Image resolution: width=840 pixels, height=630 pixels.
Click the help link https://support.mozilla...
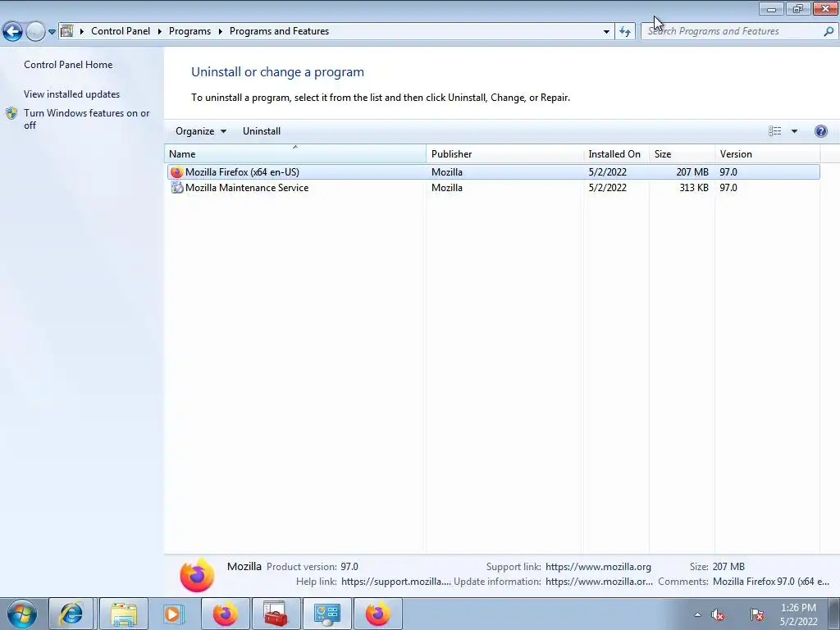pos(396,582)
